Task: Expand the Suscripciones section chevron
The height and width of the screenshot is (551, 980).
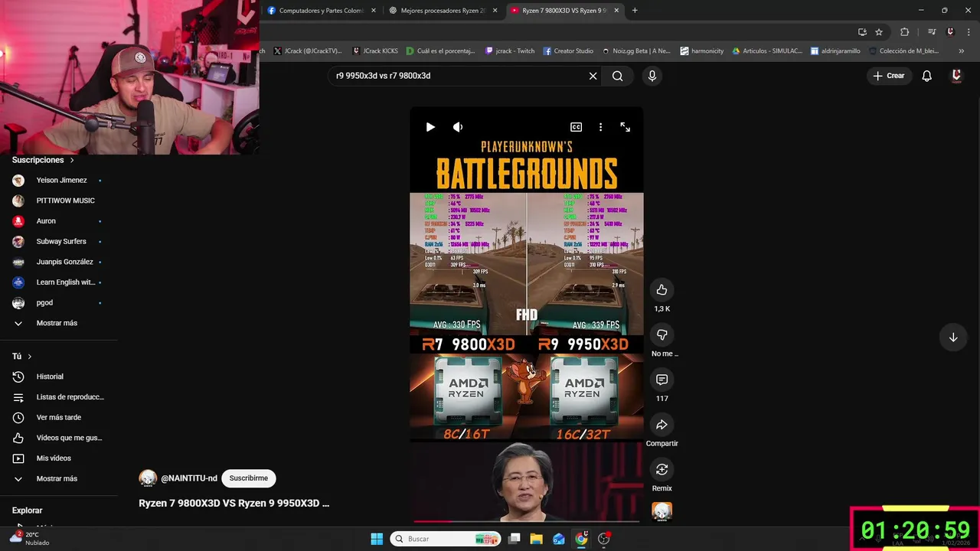Action: pos(72,160)
